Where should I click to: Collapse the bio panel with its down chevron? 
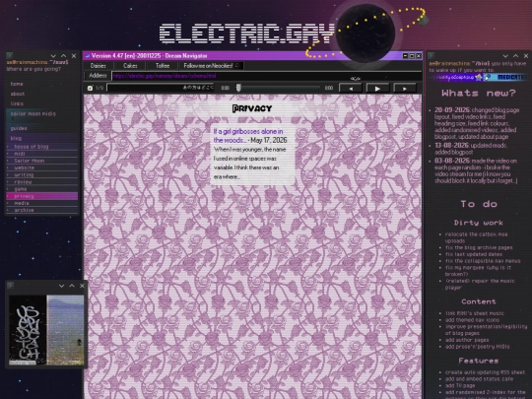pyautogui.click(x=505, y=56)
